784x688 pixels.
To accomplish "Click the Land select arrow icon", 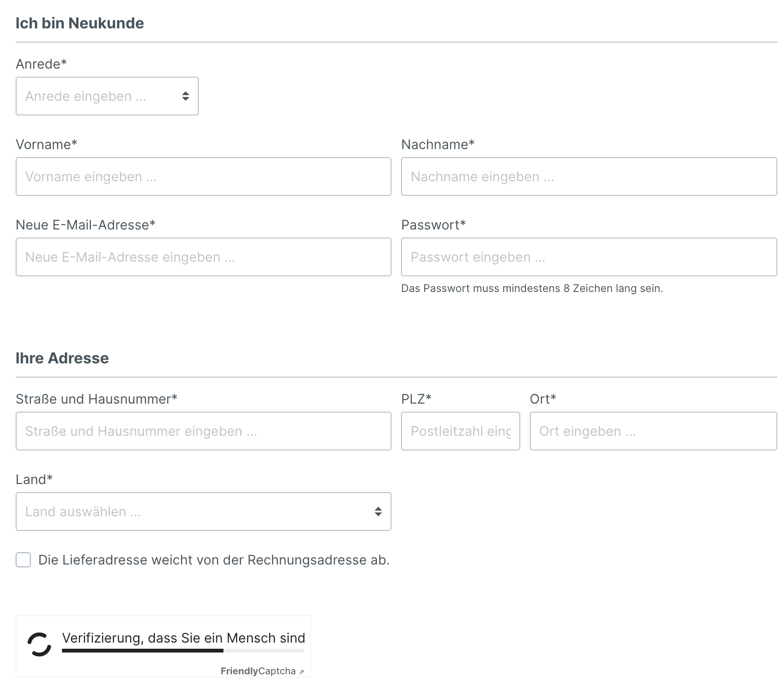I will (x=378, y=512).
